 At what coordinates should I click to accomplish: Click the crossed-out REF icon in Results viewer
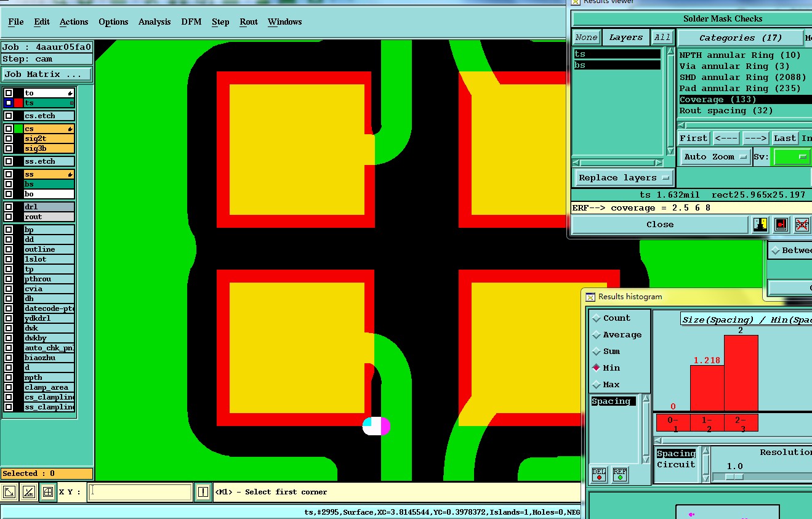(x=802, y=225)
